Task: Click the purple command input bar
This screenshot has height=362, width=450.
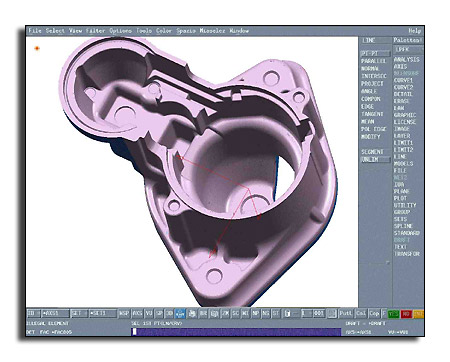Action: pyautogui.click(x=236, y=332)
